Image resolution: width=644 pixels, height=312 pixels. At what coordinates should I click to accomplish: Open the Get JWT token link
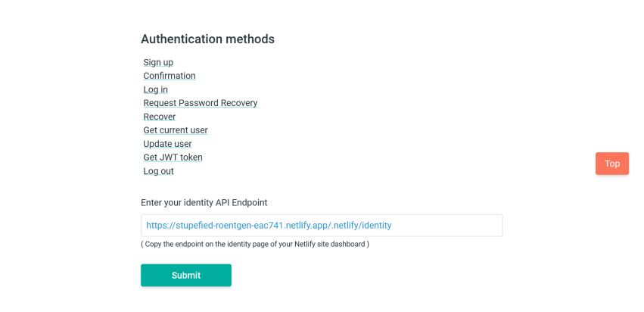173,157
